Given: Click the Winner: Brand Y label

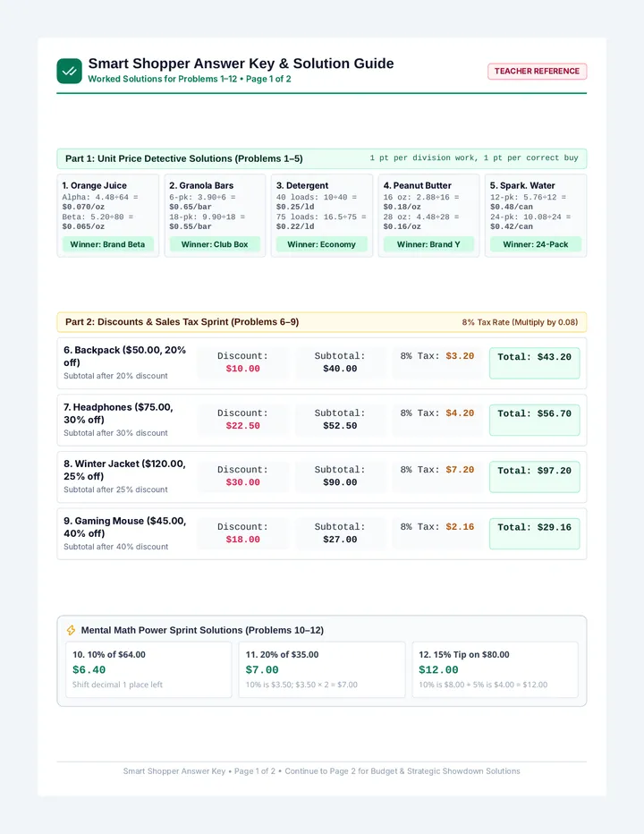Looking at the screenshot, I should pyautogui.click(x=428, y=244).
